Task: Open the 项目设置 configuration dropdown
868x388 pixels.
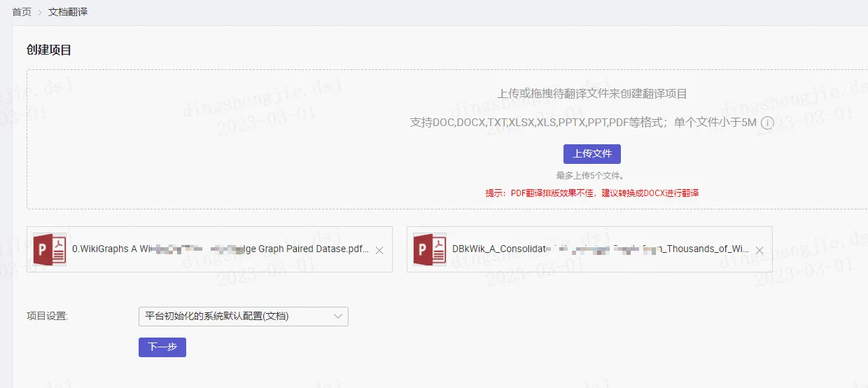Action: coord(244,316)
